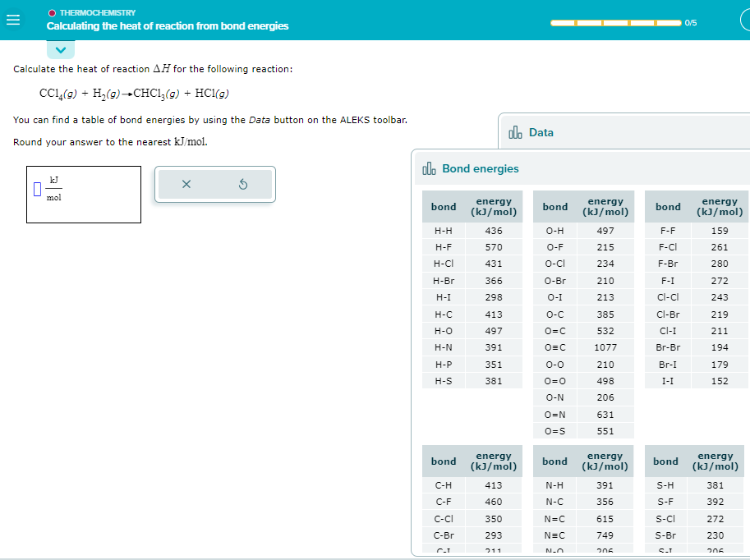
Task: Click the red THERMOCHEMISTRY topic indicator dot
Action: [x=52, y=13]
